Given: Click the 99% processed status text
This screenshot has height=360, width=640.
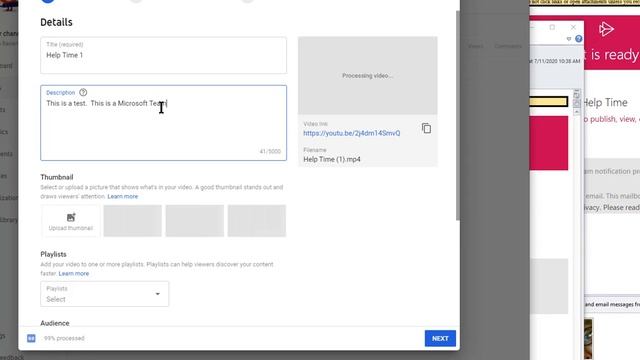Looking at the screenshot, I should [64, 338].
